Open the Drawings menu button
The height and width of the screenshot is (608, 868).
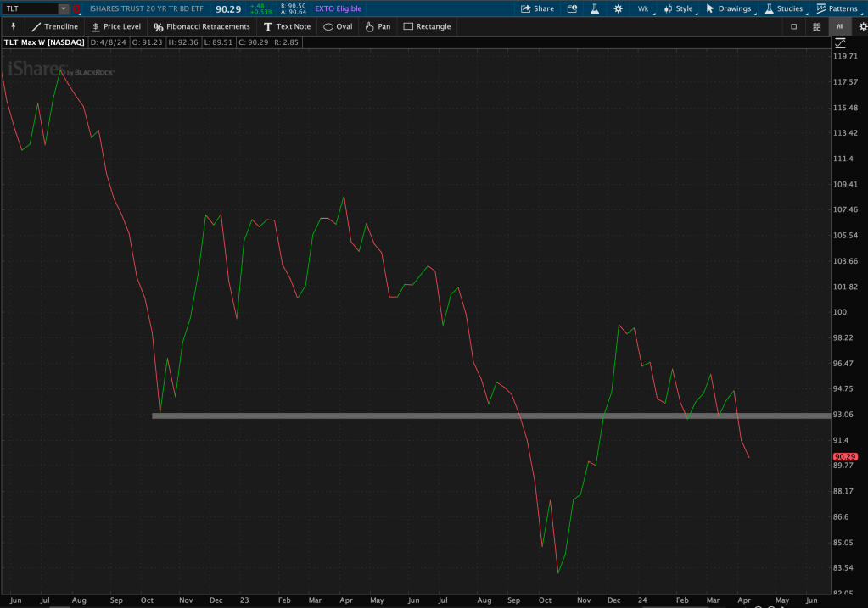pos(729,8)
